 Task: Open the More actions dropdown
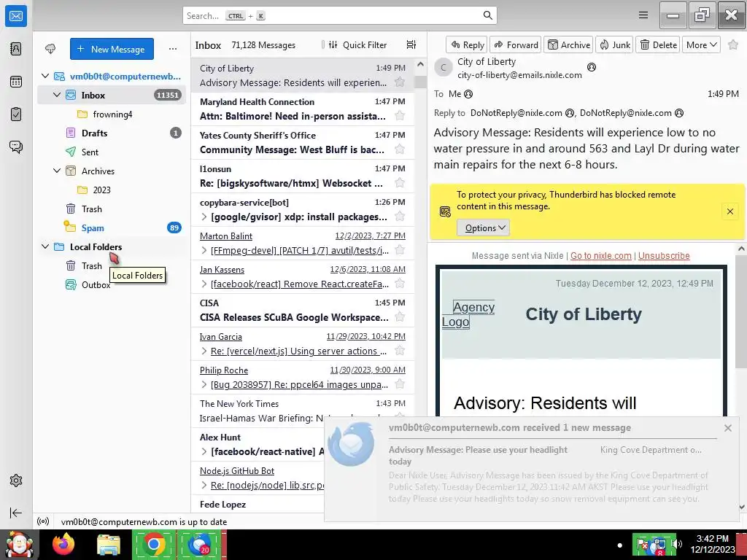coord(701,44)
